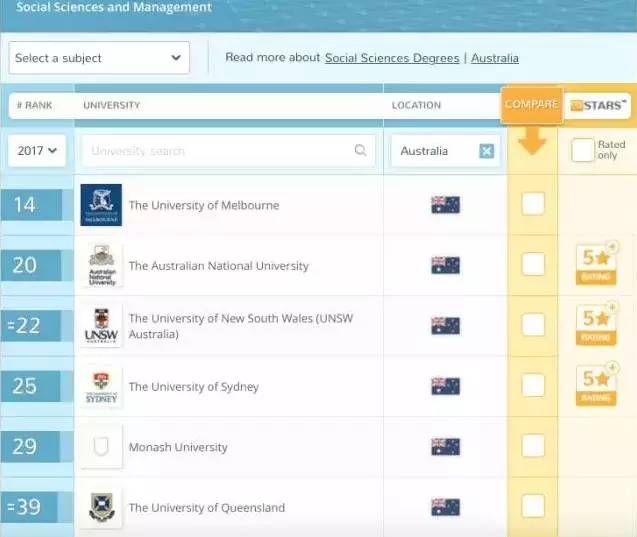Click Australian flag in University of Melbourne row
The height and width of the screenshot is (537, 637).
coord(445,204)
